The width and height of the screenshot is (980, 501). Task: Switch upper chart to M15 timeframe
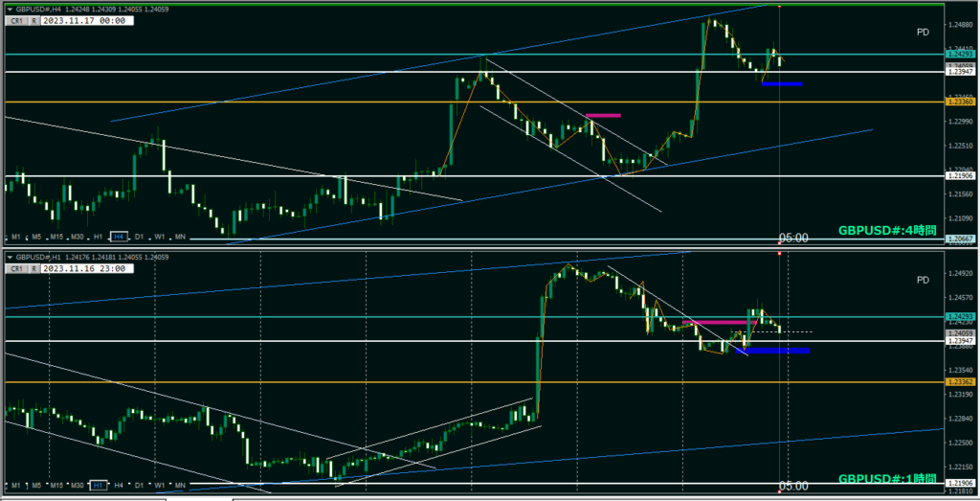(x=56, y=237)
